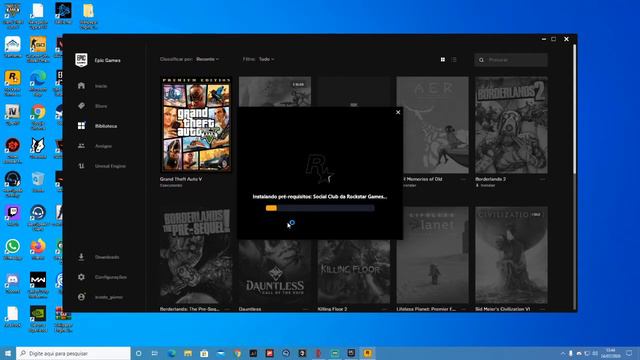
Task: Open File Explorer from the taskbar
Action: [x=188, y=353]
